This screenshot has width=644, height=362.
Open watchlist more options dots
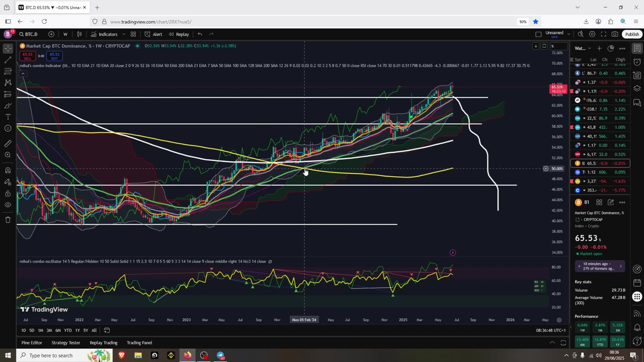[622, 48]
